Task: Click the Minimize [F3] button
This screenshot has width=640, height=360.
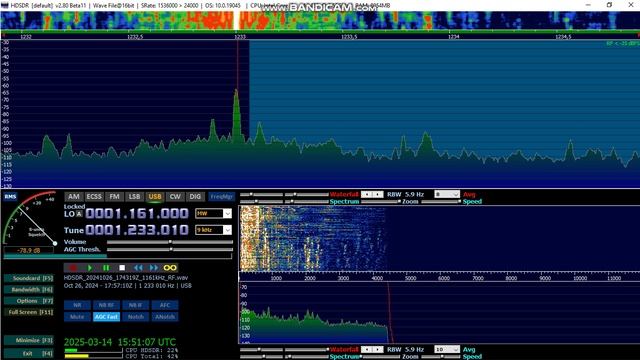Action: [x=29, y=340]
